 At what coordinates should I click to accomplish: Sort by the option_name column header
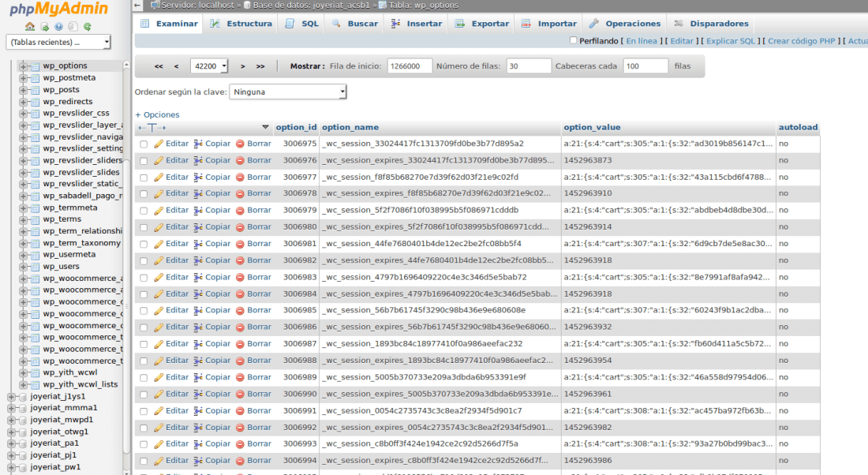click(350, 127)
